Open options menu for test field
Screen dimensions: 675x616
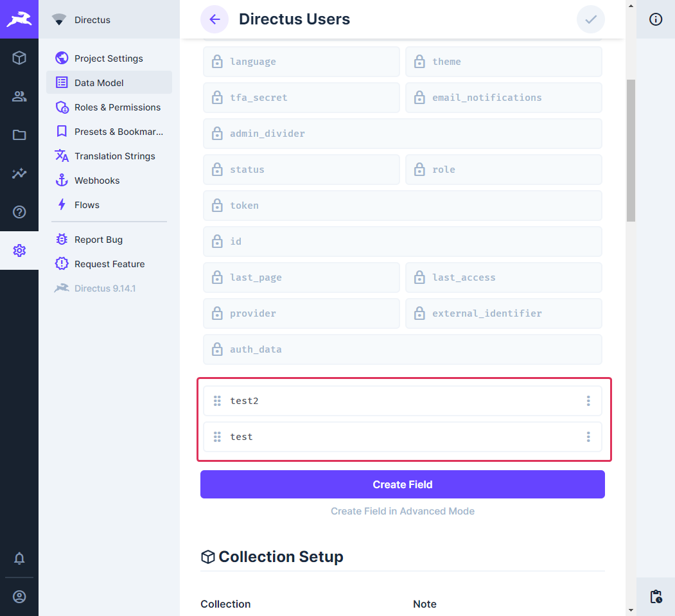point(588,437)
